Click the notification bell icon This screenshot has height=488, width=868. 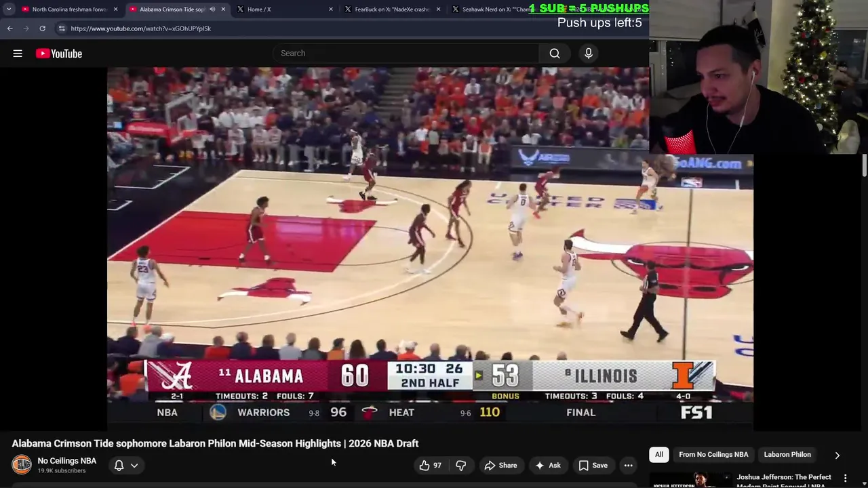119,466
